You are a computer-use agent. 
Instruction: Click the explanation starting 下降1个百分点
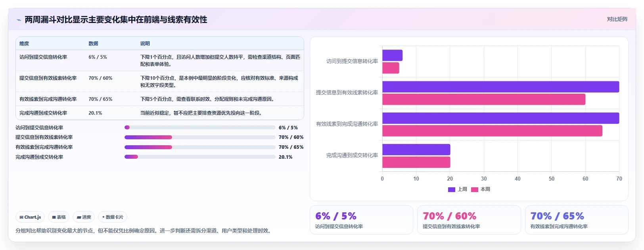coord(220,61)
